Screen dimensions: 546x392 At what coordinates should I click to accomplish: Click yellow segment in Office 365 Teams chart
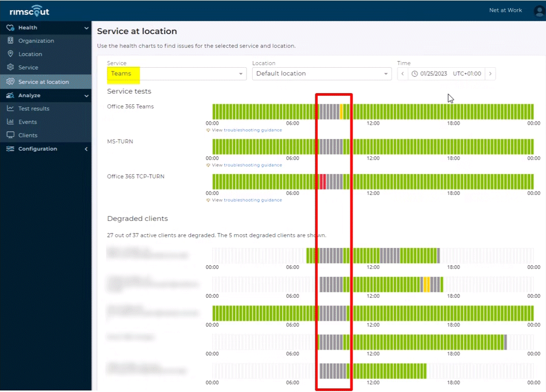coord(341,112)
